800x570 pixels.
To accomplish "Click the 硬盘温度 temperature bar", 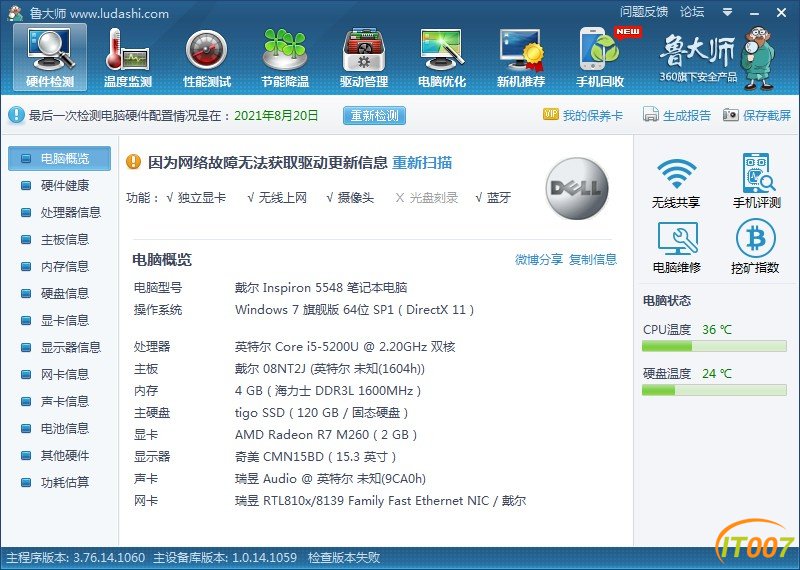I will coord(714,390).
